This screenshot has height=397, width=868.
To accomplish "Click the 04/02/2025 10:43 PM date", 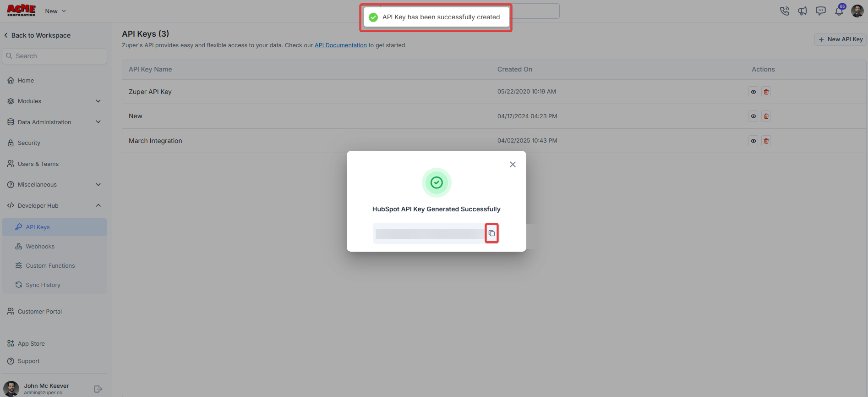I will 527,141.
